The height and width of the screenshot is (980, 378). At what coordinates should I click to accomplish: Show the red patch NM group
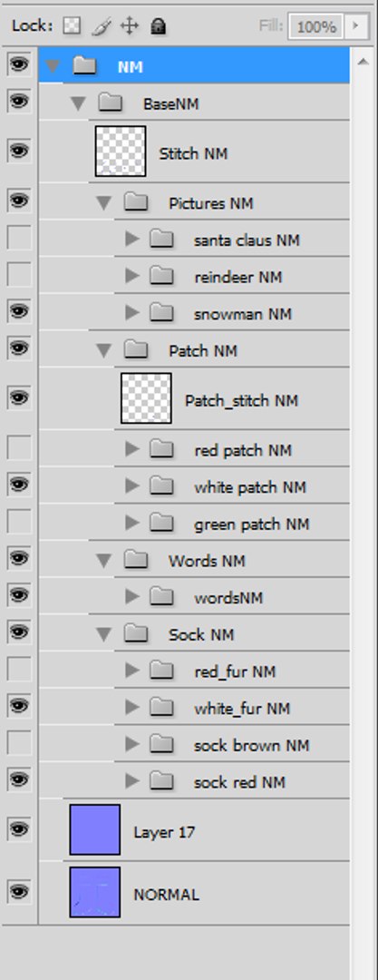click(x=19, y=447)
